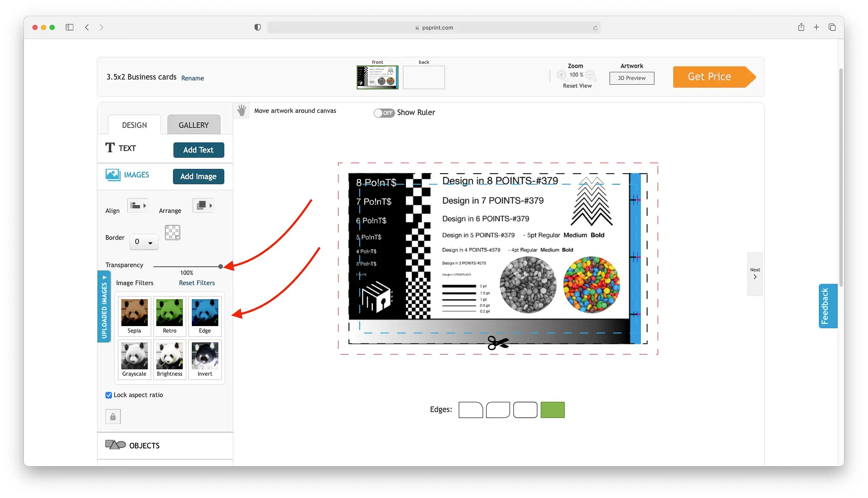
Task: Click the lock aspect ratio padlock icon
Action: [113, 416]
